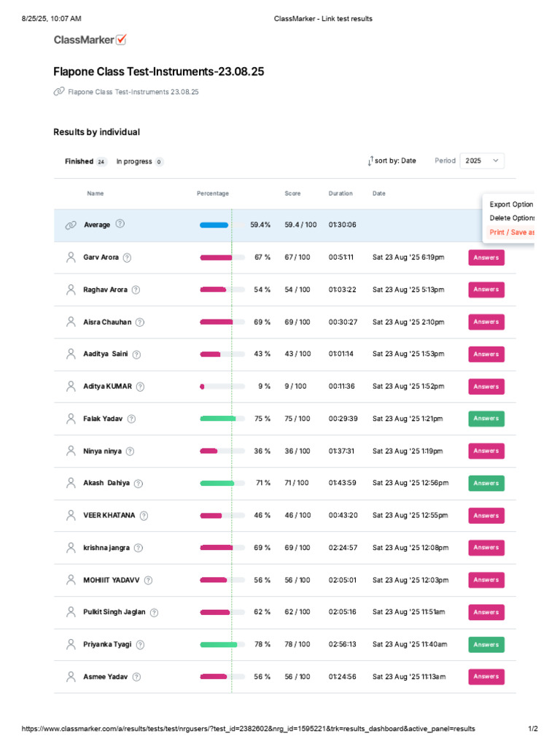Switch to the In progress tab
Screen dimensions: 560x747
[x=139, y=161]
